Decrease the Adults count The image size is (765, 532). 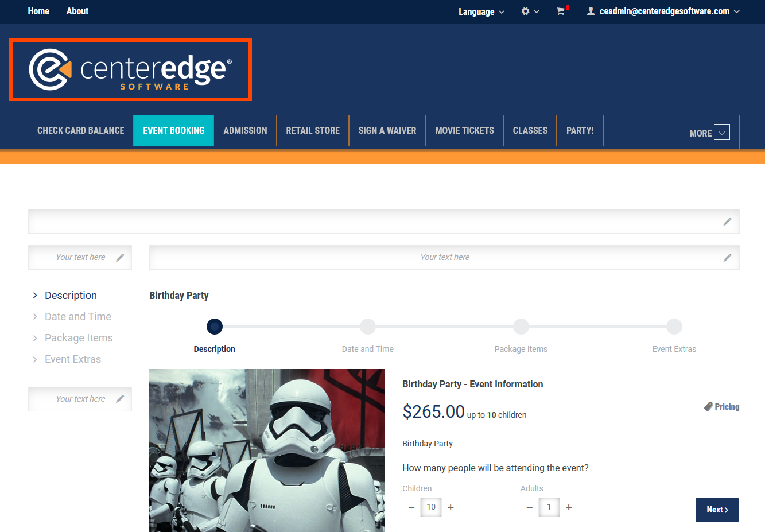[x=530, y=507]
